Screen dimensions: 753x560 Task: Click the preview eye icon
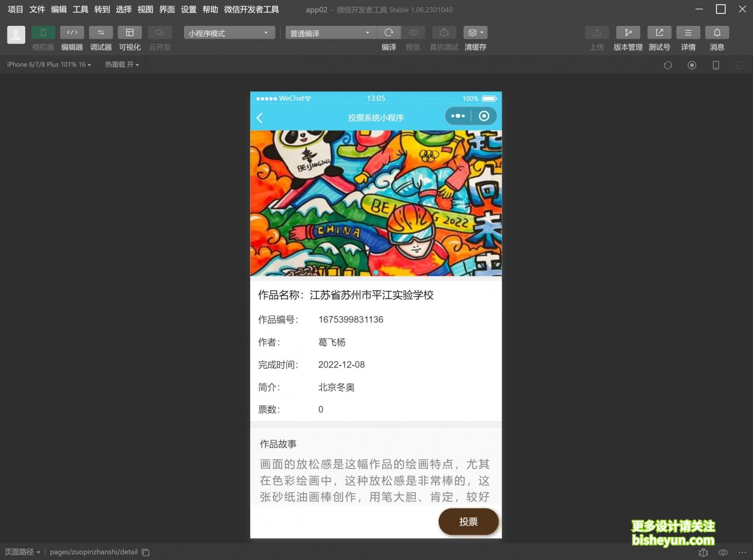413,33
